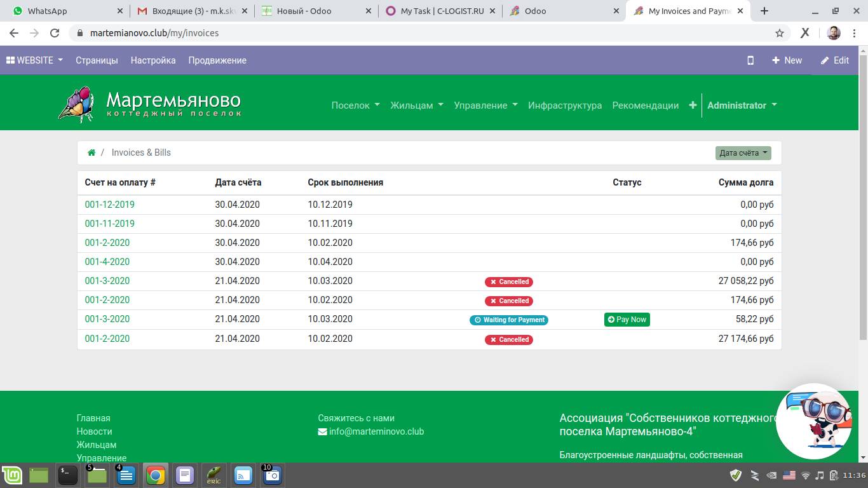Click the plus icon after Рекомендации
Viewport: 868px width, 488px height.
693,105
